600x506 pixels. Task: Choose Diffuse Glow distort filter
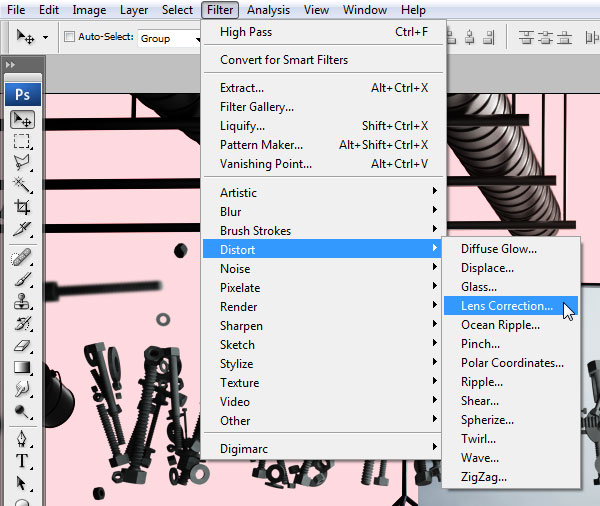(510, 249)
